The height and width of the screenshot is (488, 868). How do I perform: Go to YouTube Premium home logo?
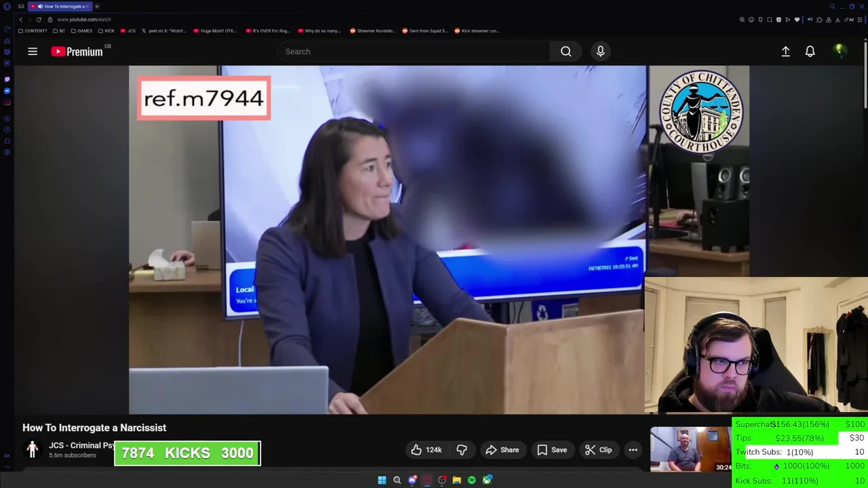[x=77, y=52]
